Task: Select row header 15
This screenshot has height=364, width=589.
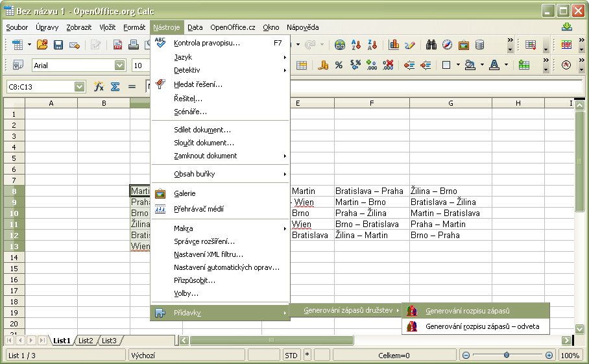Action: coord(14,269)
